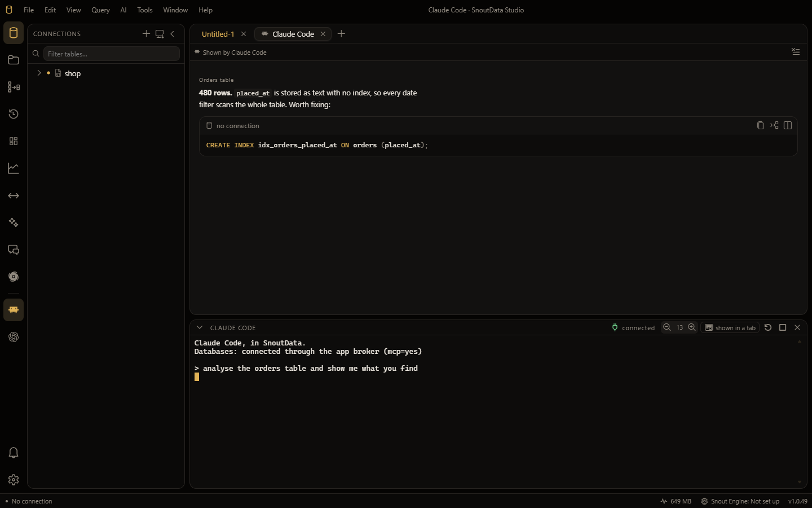Open a new tab with plus button
Screen dimensions: 812x508
pos(341,34)
